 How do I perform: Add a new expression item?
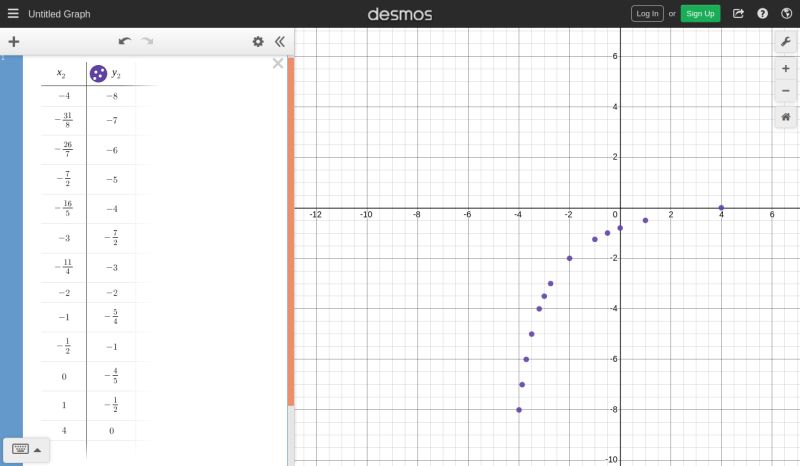coord(14,41)
